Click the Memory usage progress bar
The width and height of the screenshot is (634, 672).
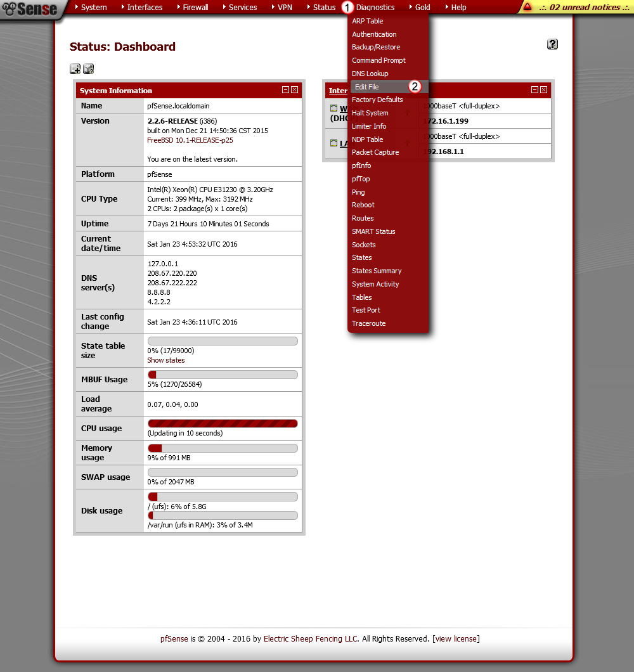click(x=223, y=448)
